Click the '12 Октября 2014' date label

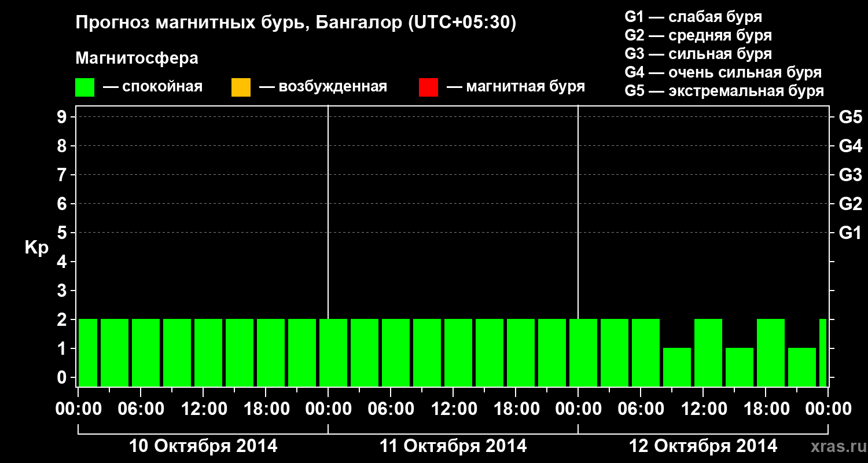point(703,446)
